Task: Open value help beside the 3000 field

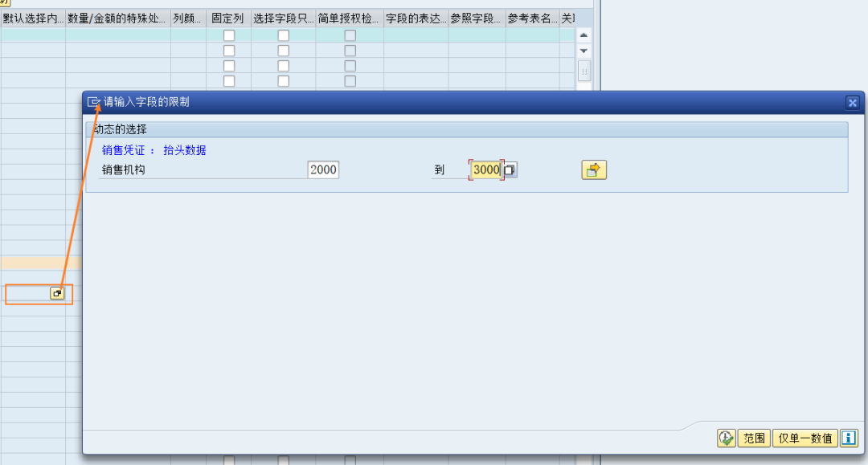Action: point(510,169)
